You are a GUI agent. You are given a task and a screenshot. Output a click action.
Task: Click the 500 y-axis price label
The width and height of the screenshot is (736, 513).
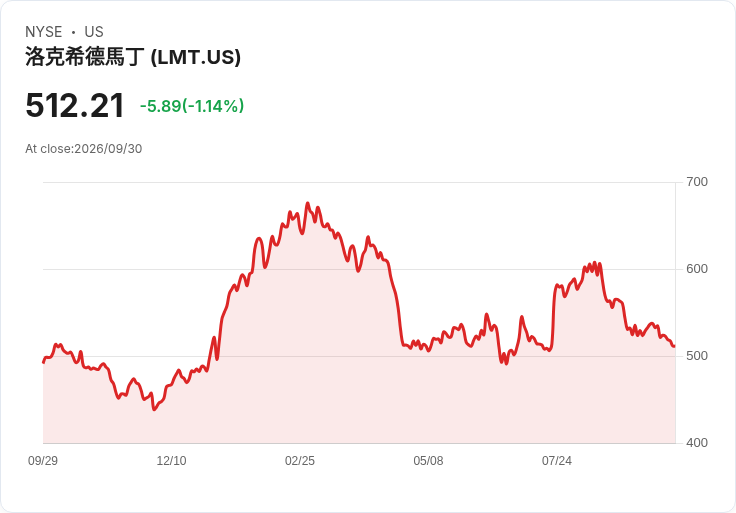tap(697, 356)
